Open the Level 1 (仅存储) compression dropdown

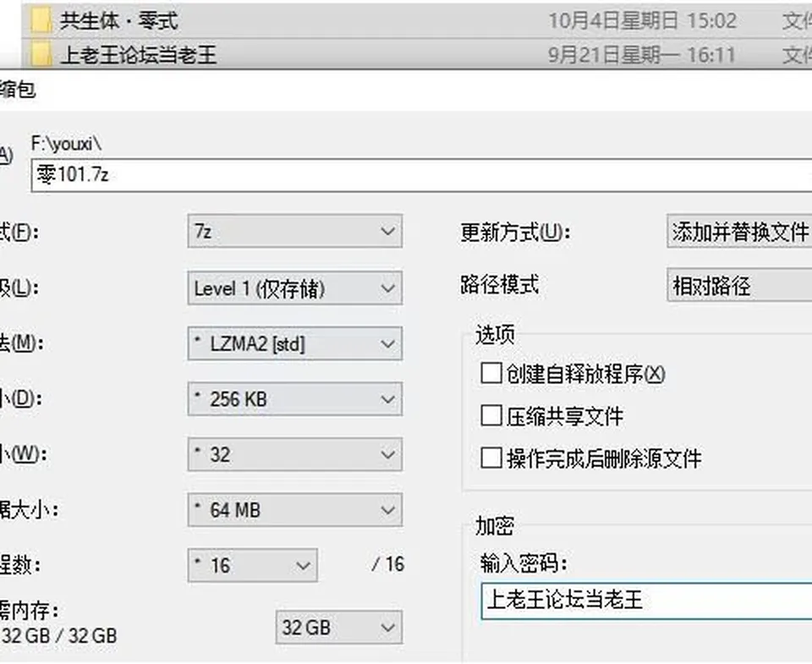coord(294,288)
